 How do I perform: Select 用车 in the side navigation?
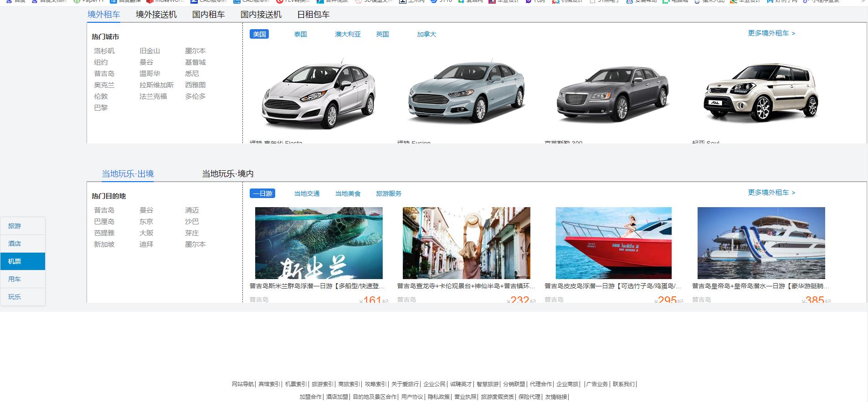coord(23,279)
